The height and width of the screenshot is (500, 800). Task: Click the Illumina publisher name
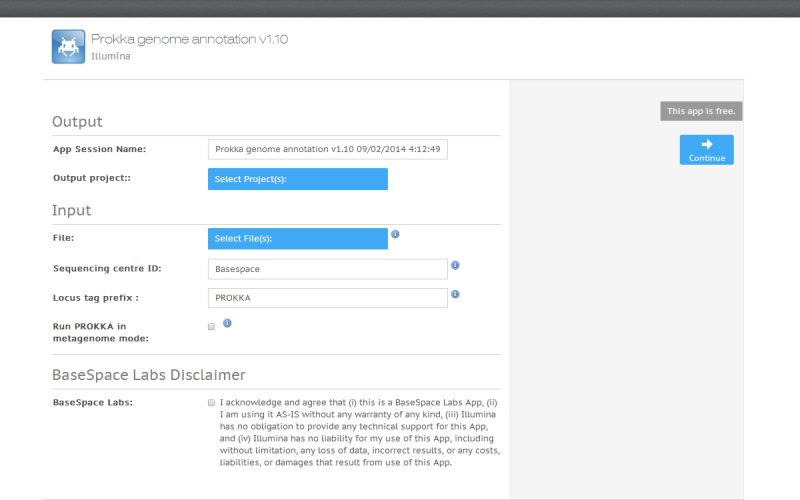[111, 57]
